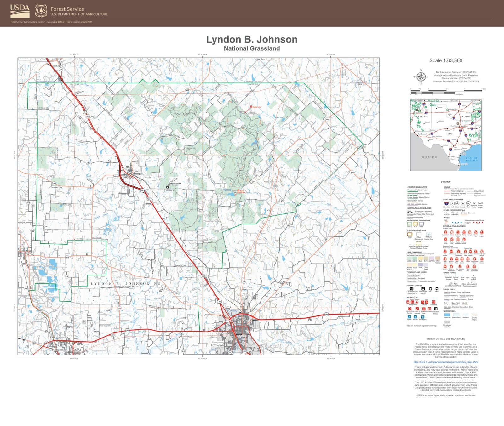Click the Perennial waterbody color swatch
This screenshot has width=504, height=426.
click(447, 315)
